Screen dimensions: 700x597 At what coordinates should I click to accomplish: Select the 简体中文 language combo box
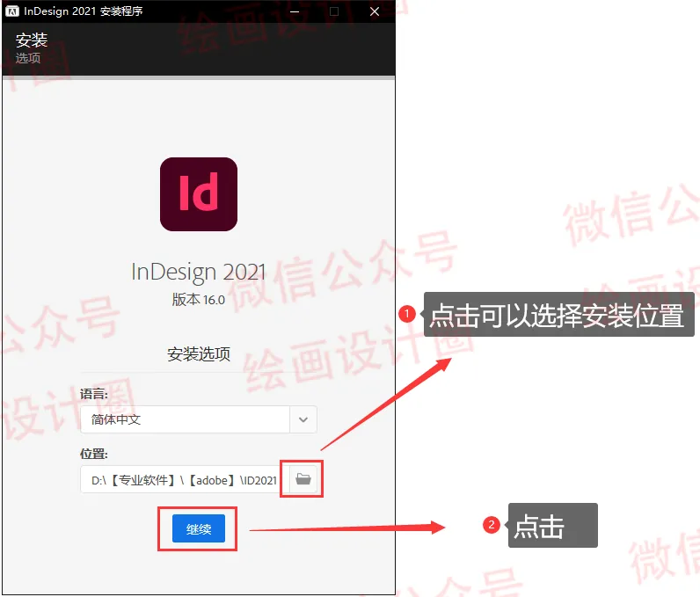199,419
